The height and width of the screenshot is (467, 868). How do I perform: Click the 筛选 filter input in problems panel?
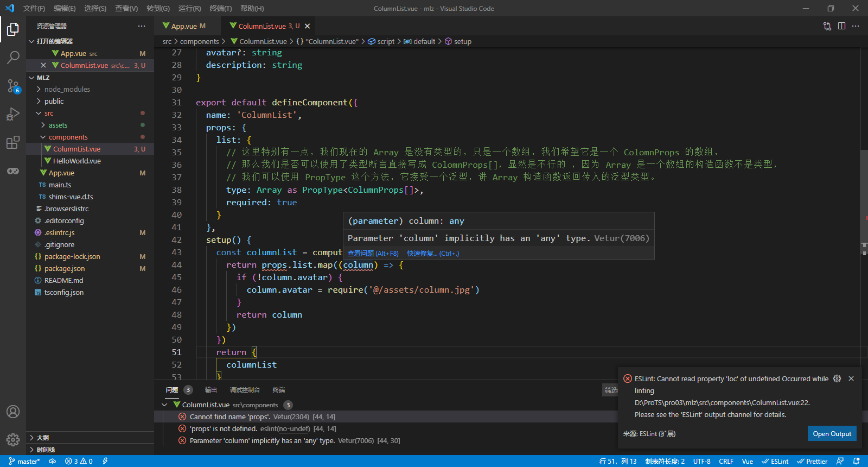pyautogui.click(x=610, y=390)
